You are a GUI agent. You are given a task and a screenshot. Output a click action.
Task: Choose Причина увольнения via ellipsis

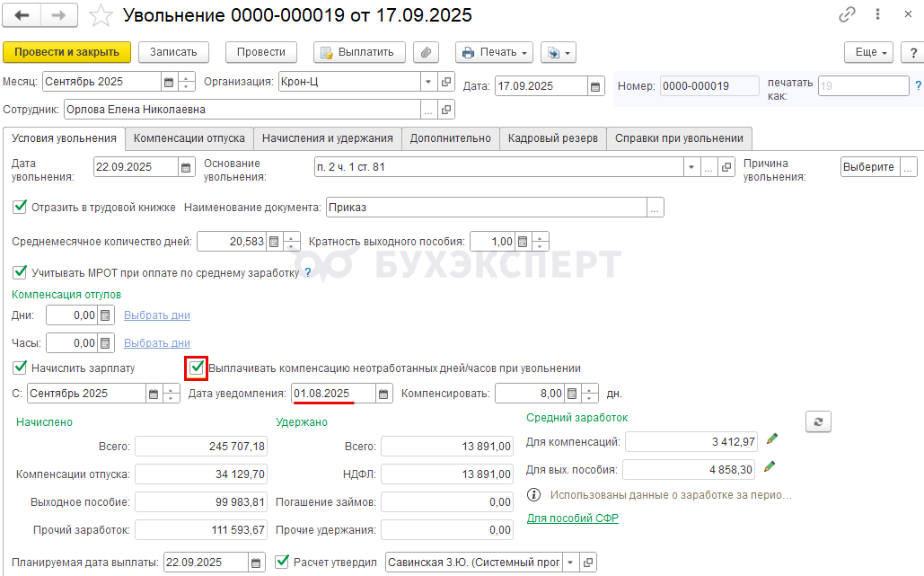pyautogui.click(x=908, y=167)
